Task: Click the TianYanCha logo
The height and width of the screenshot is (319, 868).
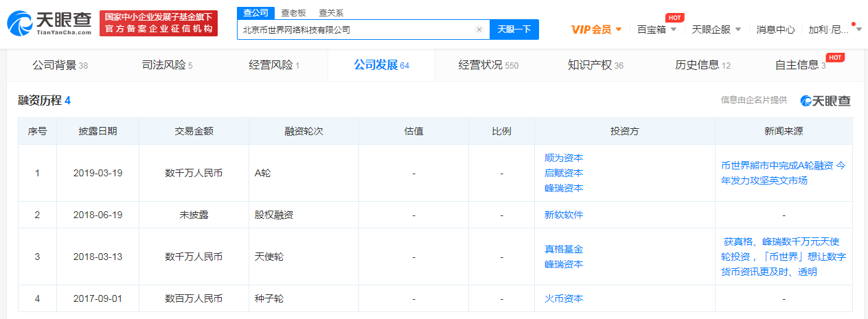Action: pyautogui.click(x=49, y=23)
